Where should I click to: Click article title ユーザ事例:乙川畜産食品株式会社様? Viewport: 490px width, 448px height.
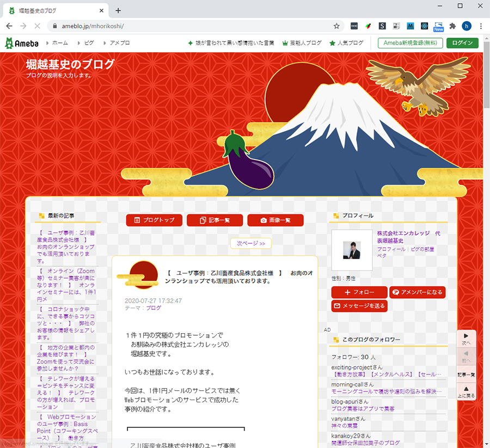point(239,277)
